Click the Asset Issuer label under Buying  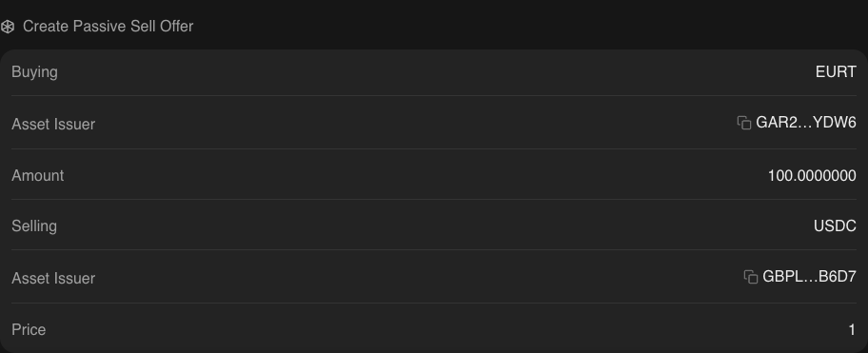pyautogui.click(x=53, y=125)
